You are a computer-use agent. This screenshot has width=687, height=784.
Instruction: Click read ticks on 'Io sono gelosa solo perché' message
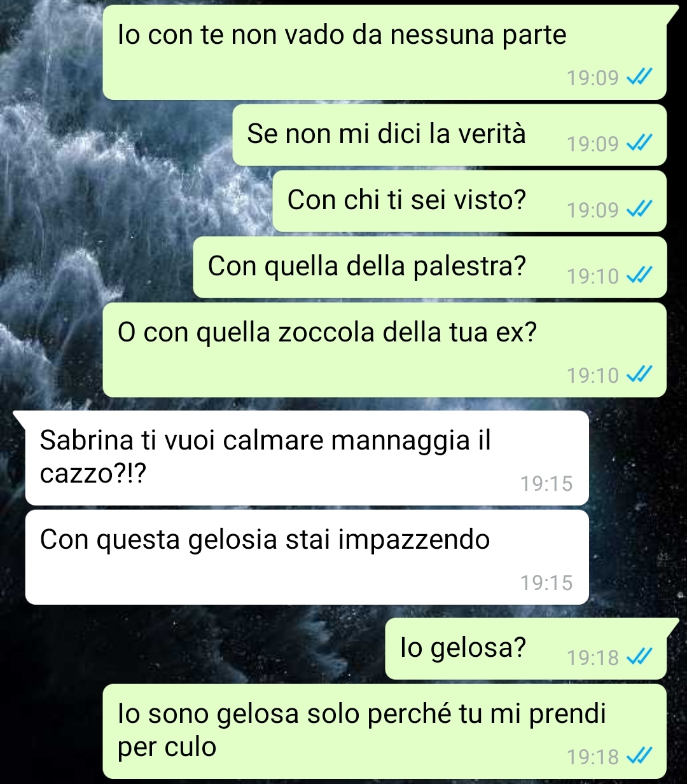pos(639,757)
